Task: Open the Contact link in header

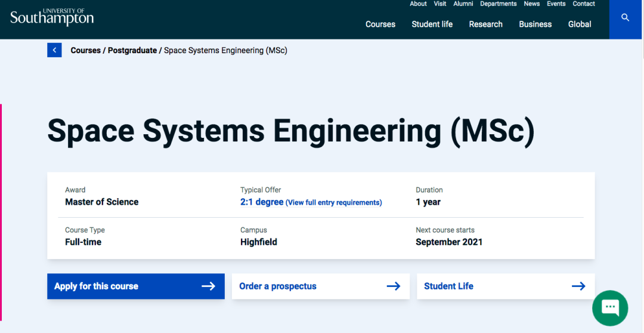Action: [584, 4]
